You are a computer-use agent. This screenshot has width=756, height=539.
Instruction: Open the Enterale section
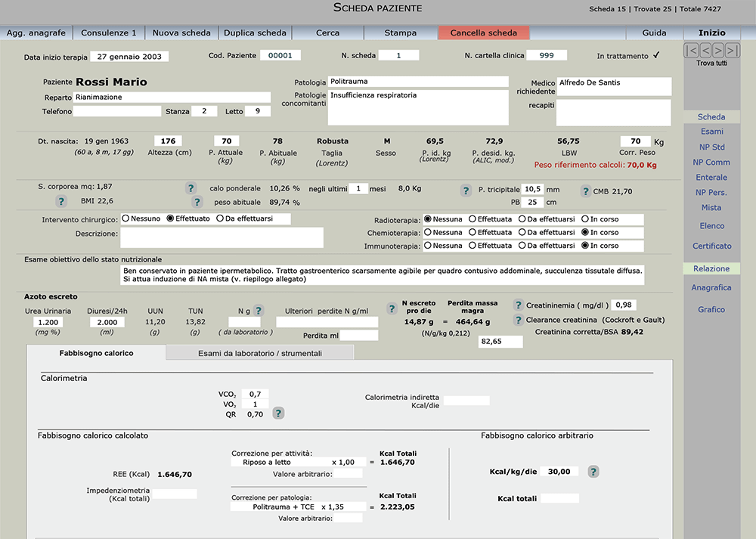click(x=711, y=178)
